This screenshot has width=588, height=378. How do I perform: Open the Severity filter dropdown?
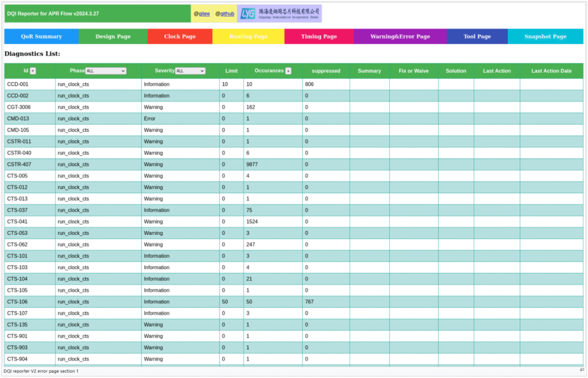coord(190,71)
